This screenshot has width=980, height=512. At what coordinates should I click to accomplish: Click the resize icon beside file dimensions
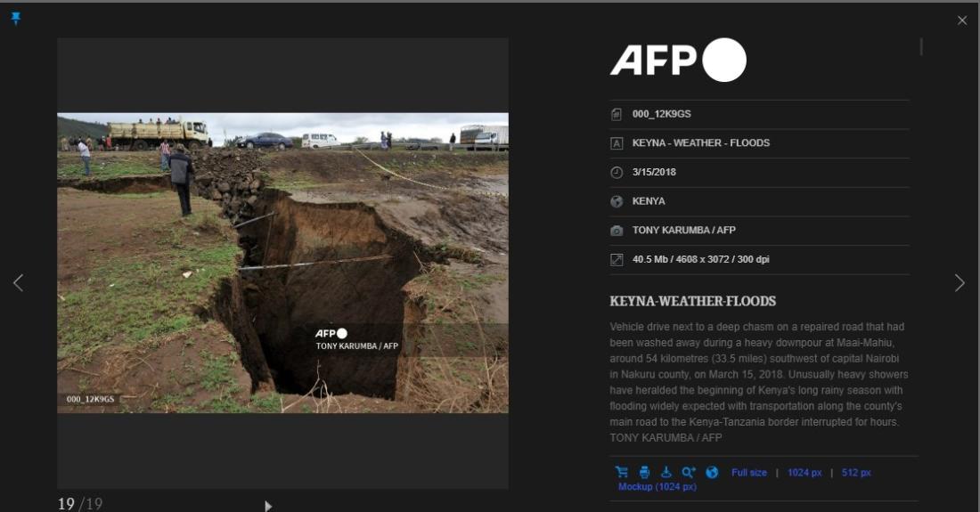point(617,260)
